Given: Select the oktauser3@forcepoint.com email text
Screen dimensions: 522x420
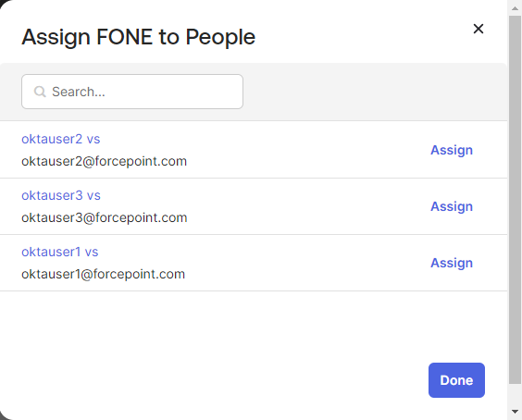Looking at the screenshot, I should (105, 218).
